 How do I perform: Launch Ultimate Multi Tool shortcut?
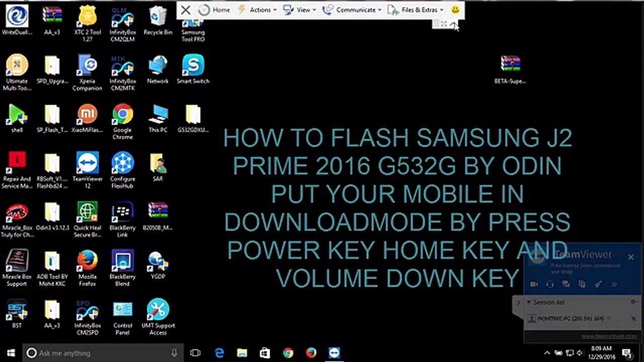click(x=17, y=72)
